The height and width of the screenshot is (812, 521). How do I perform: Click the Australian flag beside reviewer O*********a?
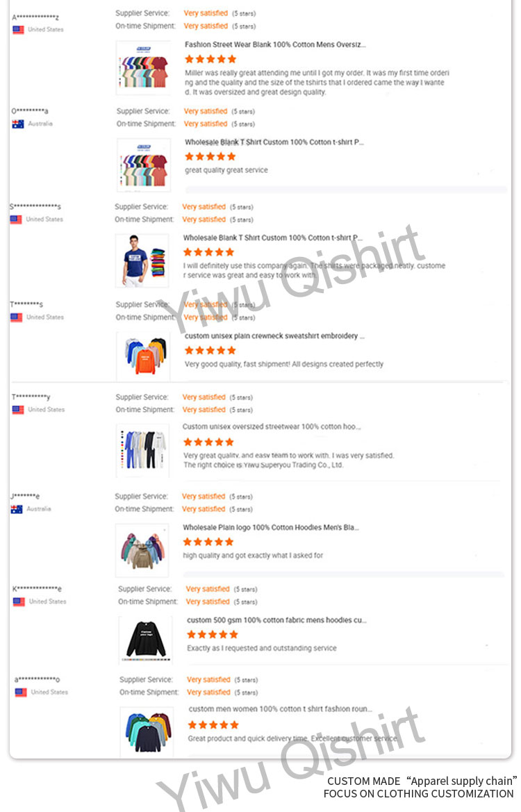18,124
